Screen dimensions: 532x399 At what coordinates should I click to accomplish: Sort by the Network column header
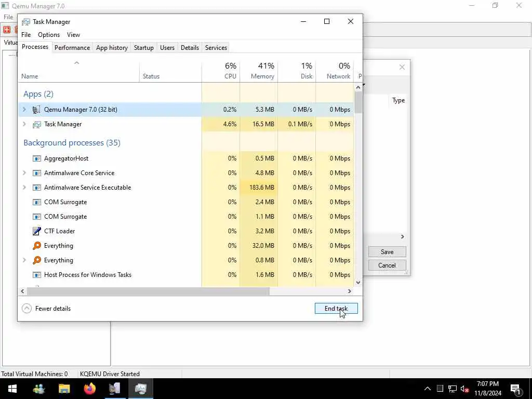[x=335, y=71]
